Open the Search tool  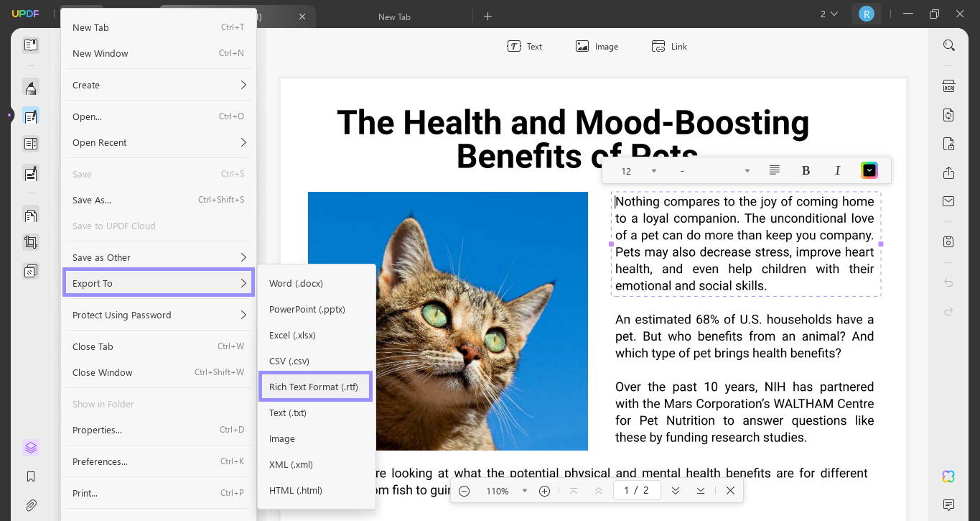948,45
